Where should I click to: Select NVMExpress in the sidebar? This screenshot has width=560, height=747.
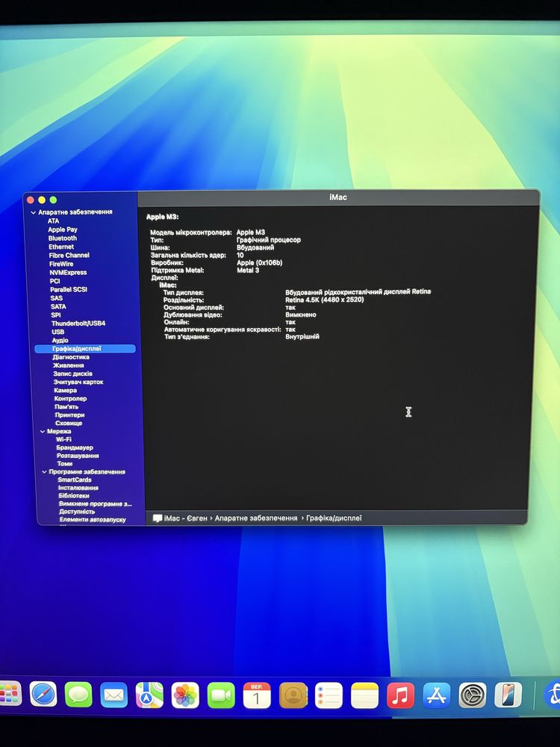point(68,273)
